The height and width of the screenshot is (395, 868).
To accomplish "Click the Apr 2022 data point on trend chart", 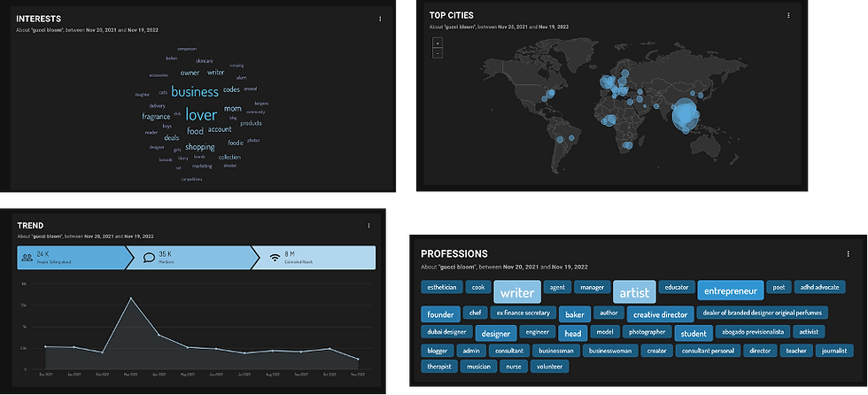I will [x=159, y=335].
